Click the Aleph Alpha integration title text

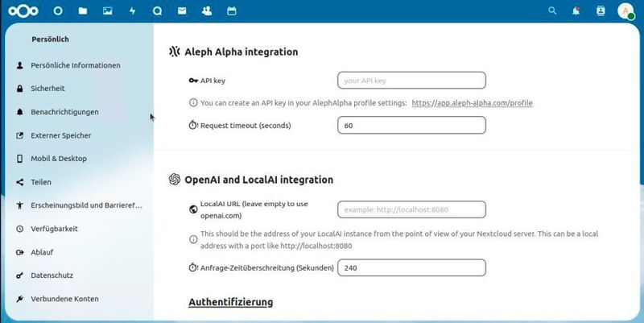[242, 52]
